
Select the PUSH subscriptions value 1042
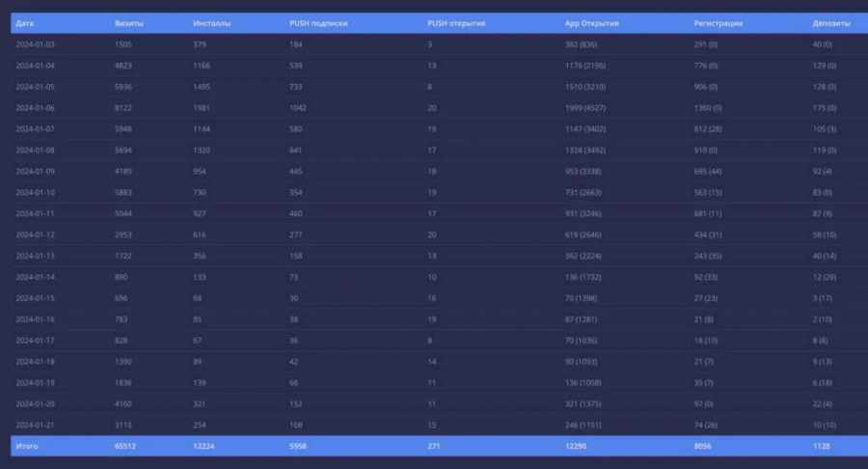pyautogui.click(x=301, y=108)
